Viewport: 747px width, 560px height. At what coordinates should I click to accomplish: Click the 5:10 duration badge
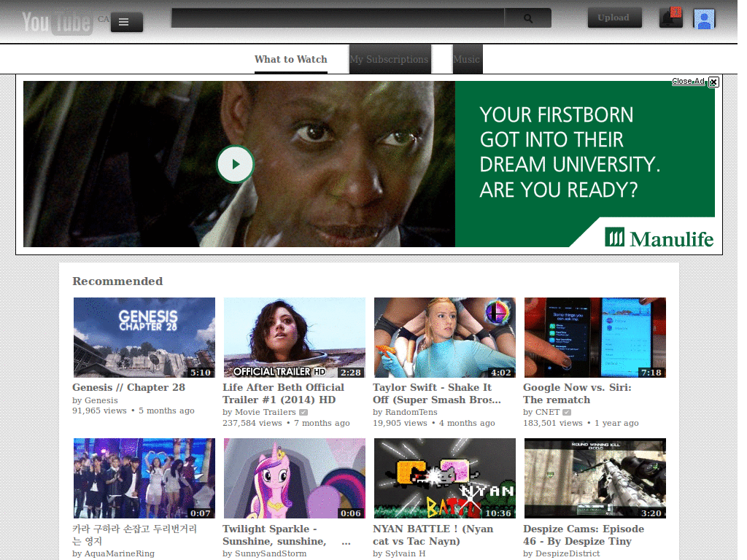(201, 373)
